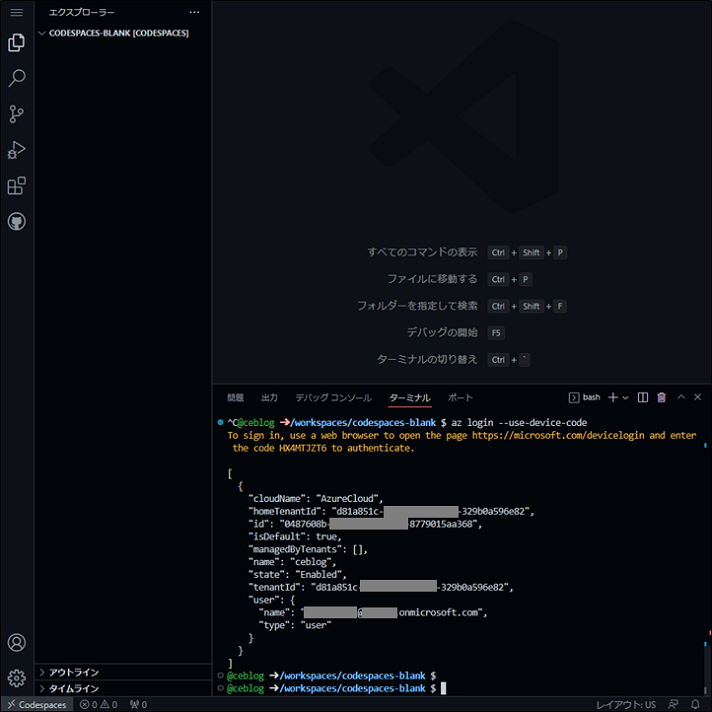The width and height of the screenshot is (712, 712).
Task: Split the terminal pane
Action: 643,397
